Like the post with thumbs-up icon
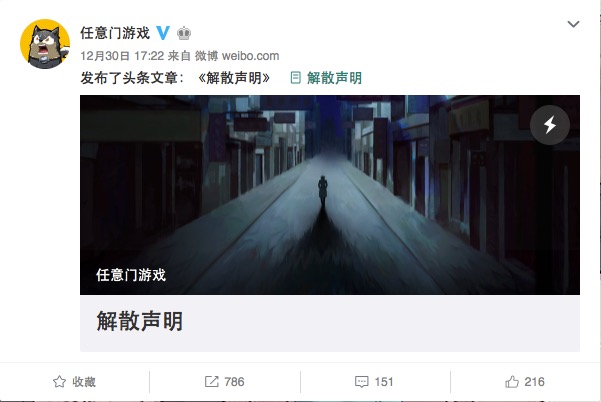 pyautogui.click(x=512, y=381)
